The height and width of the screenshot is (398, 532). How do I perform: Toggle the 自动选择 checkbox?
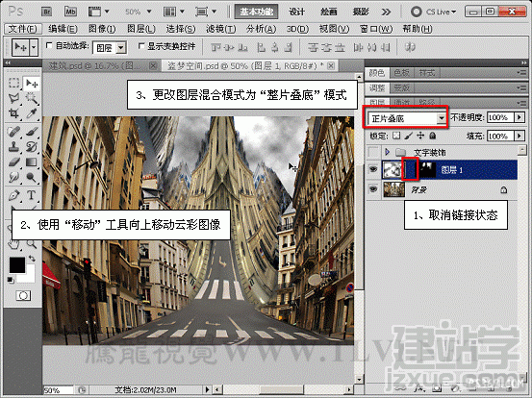tap(49, 45)
